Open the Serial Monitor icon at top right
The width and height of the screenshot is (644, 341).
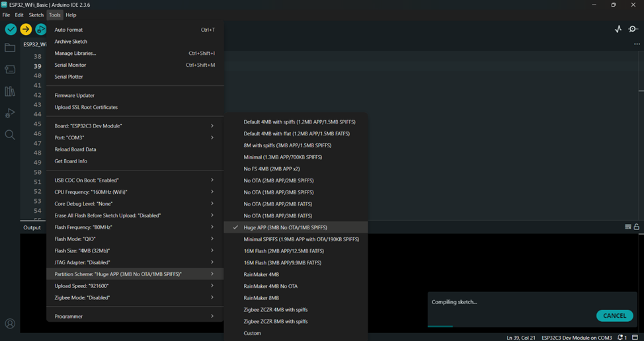[633, 29]
